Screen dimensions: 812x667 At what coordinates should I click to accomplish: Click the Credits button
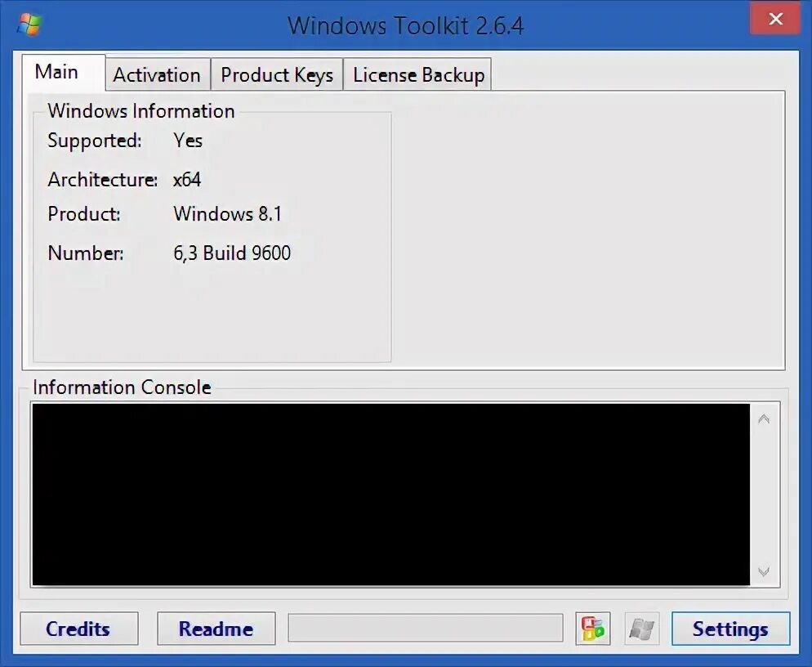click(78, 629)
